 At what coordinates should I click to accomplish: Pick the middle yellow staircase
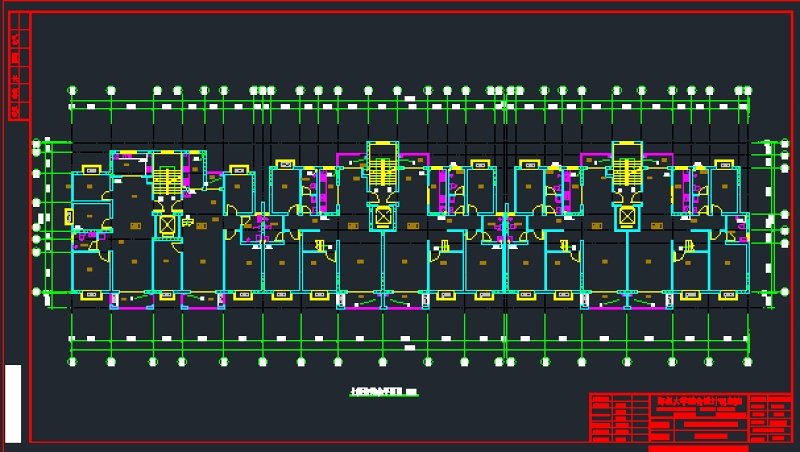[x=383, y=172]
